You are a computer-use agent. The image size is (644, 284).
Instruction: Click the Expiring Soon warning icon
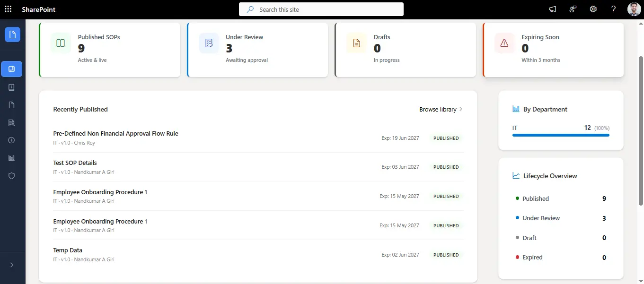pos(504,43)
